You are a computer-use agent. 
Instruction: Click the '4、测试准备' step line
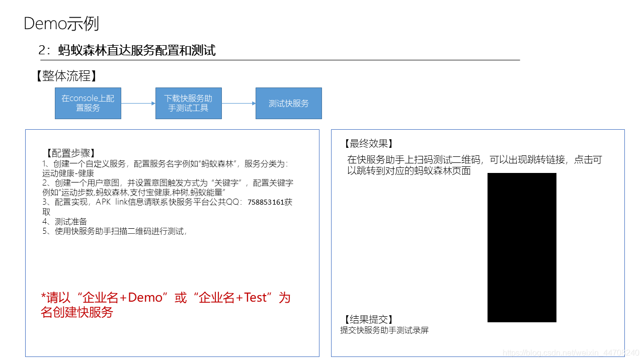pyautogui.click(x=65, y=222)
